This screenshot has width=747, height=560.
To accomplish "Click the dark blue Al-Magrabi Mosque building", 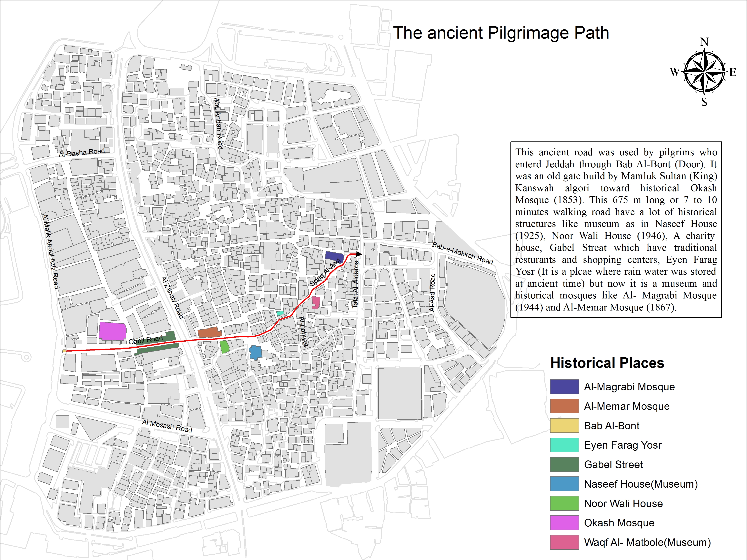I will pos(334,257).
